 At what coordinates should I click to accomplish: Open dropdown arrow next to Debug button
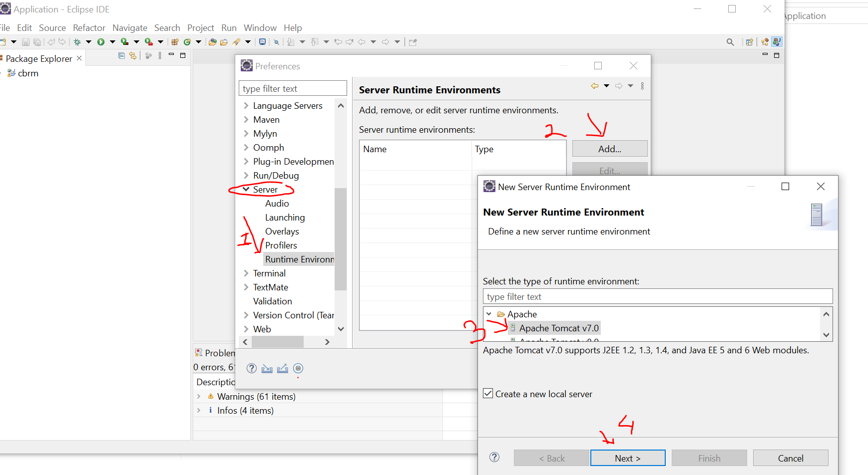[x=89, y=42]
